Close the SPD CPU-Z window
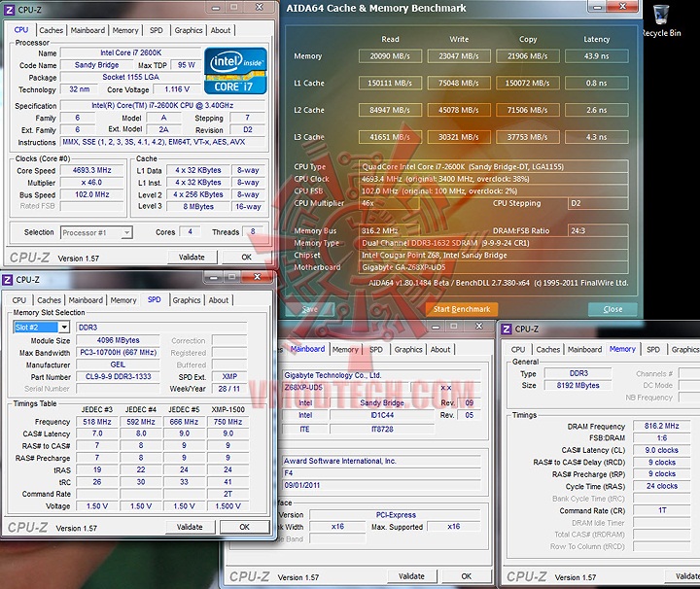Image resolution: width=700 pixels, height=589 pixels. coord(257,277)
